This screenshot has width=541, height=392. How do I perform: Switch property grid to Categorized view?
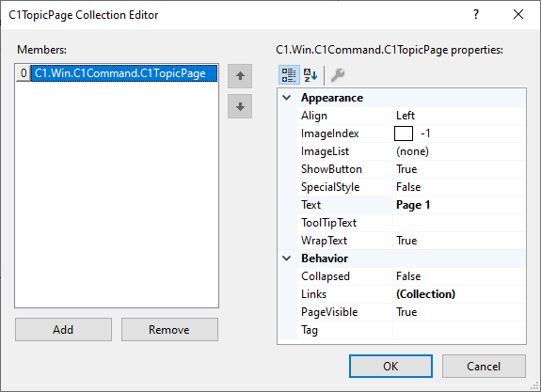pos(289,75)
